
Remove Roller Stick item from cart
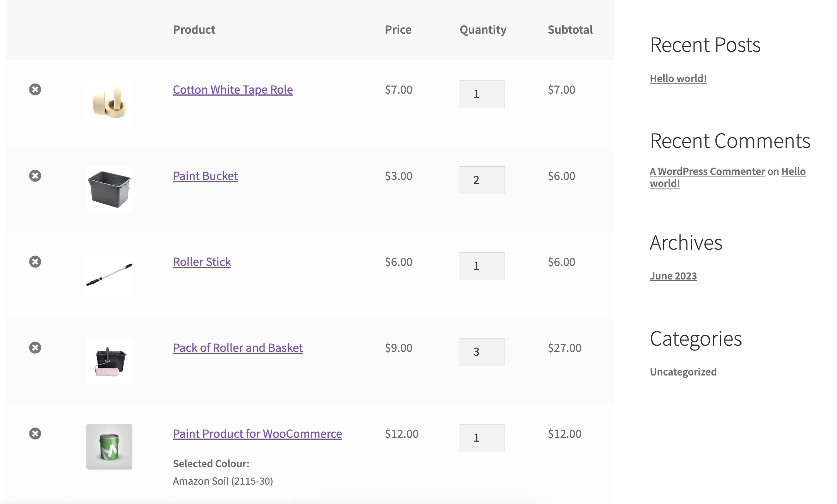(35, 262)
